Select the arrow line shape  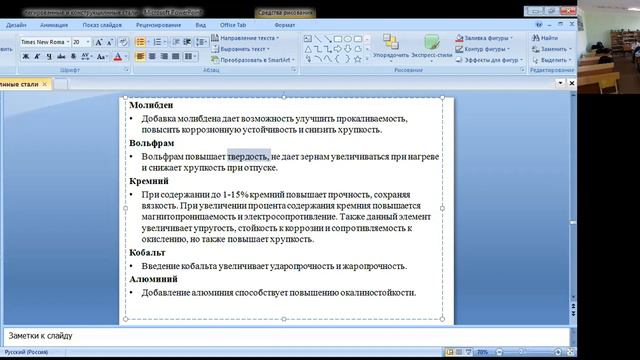tap(328, 39)
